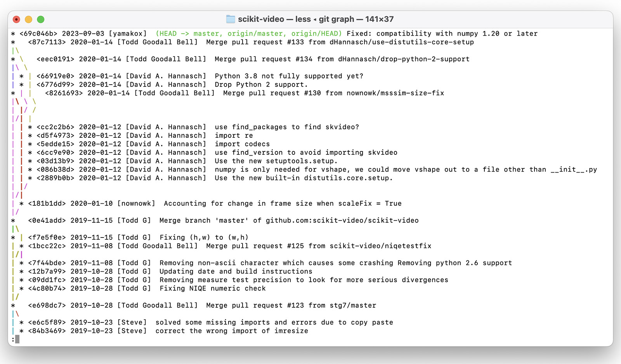Click the github.com:scikit-video/scikit-video URL text
Viewport: 621px width, 364px height.
click(x=342, y=220)
